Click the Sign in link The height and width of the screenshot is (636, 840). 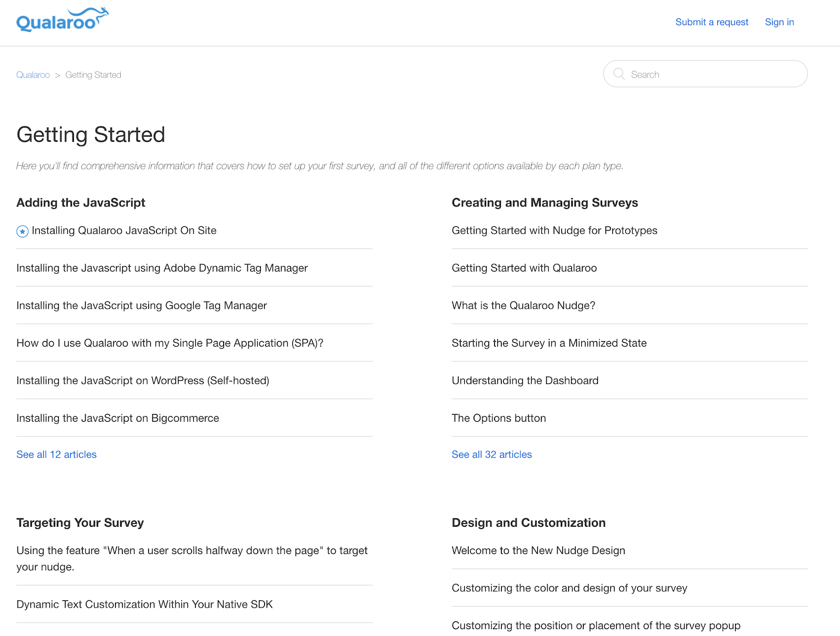click(x=779, y=22)
